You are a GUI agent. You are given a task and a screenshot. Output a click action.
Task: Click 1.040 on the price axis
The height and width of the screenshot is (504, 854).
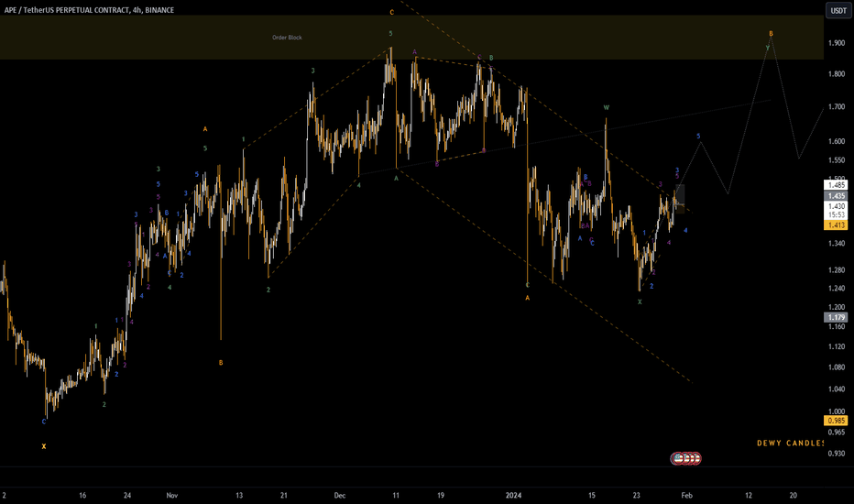tap(836, 389)
